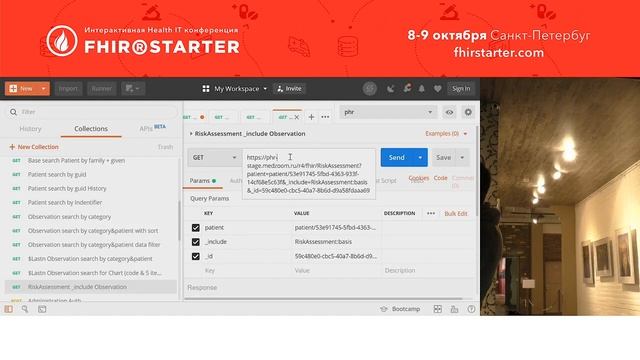Viewport: 640px width, 360px height.
Task: Click the satellite capture requests icon
Action: point(391,89)
